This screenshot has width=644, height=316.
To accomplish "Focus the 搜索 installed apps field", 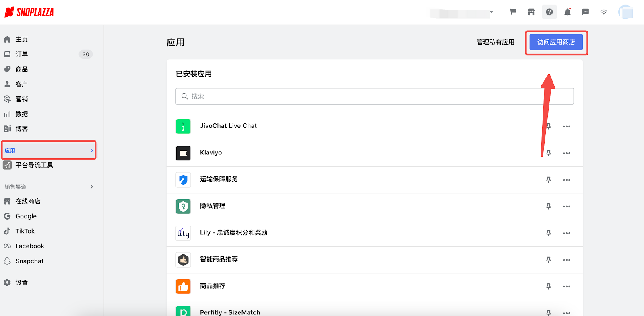I will [x=374, y=96].
